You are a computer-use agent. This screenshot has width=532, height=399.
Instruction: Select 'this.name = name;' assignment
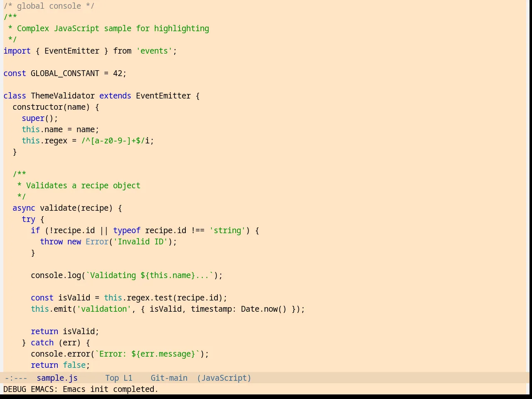60,129
